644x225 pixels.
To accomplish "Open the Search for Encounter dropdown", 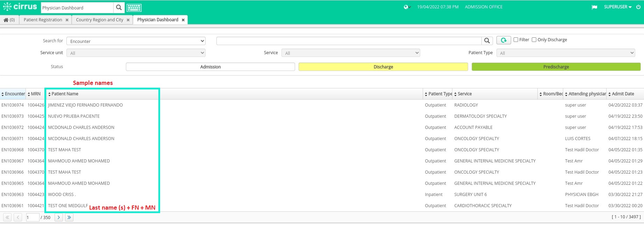I will [x=136, y=41].
